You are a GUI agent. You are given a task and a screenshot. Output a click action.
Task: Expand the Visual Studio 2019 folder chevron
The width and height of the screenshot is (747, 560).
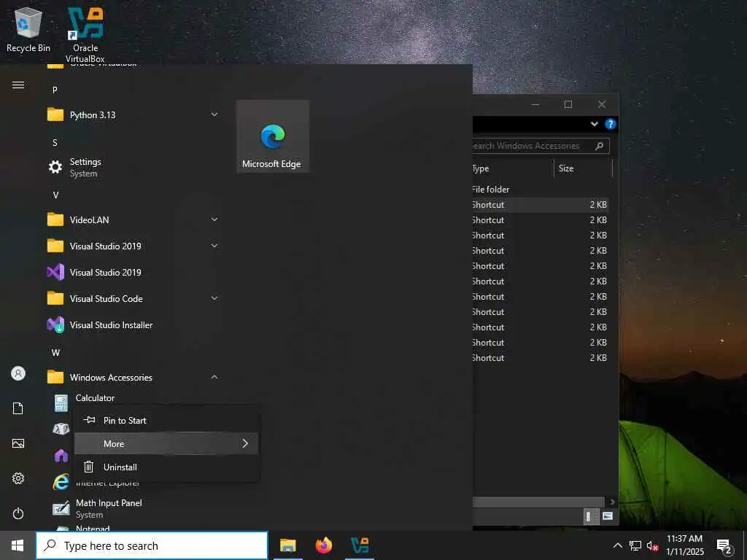[x=214, y=246]
